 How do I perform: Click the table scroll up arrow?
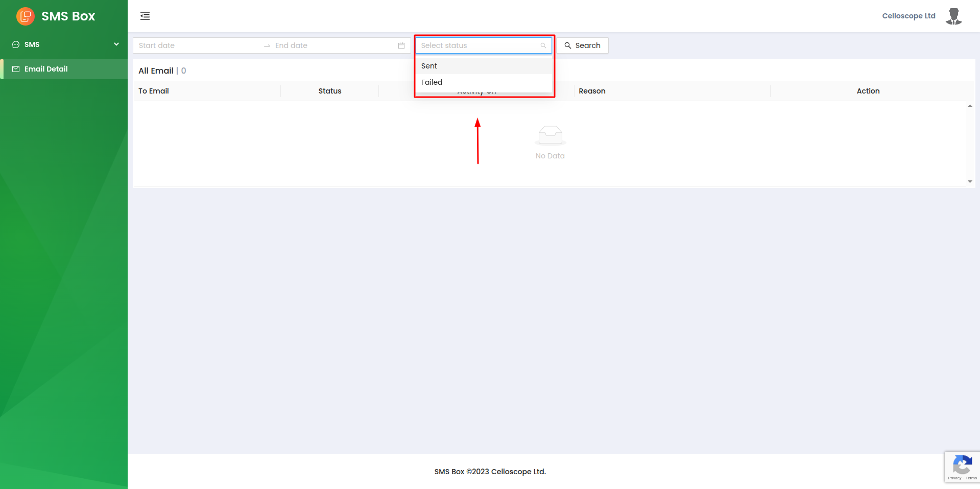click(970, 106)
